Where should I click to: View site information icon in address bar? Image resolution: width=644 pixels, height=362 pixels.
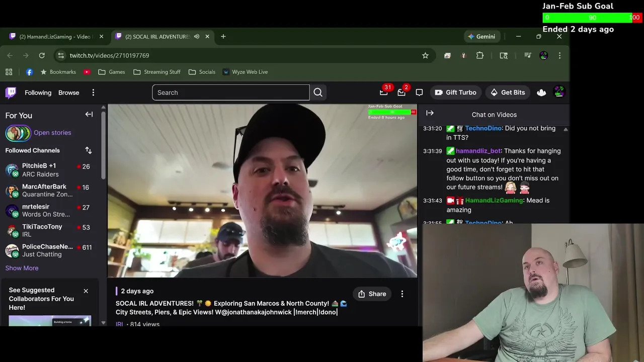click(x=60, y=55)
